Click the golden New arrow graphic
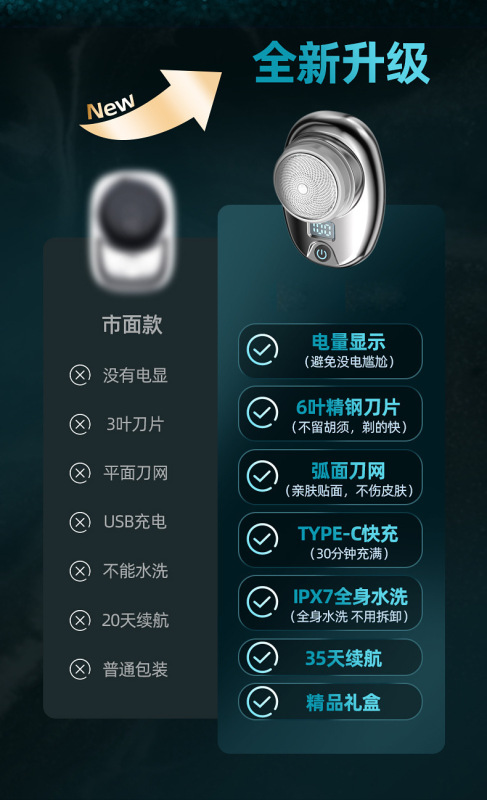The height and width of the screenshot is (800, 487). coord(151,105)
